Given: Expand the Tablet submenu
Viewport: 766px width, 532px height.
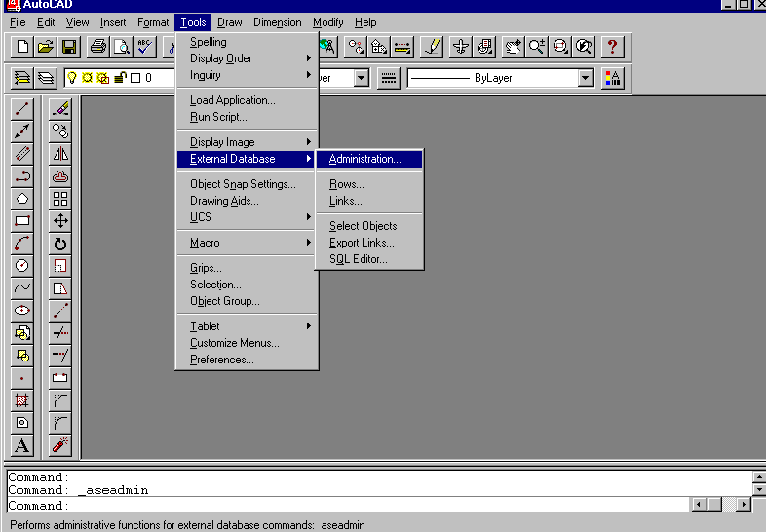Looking at the screenshot, I should 248,326.
